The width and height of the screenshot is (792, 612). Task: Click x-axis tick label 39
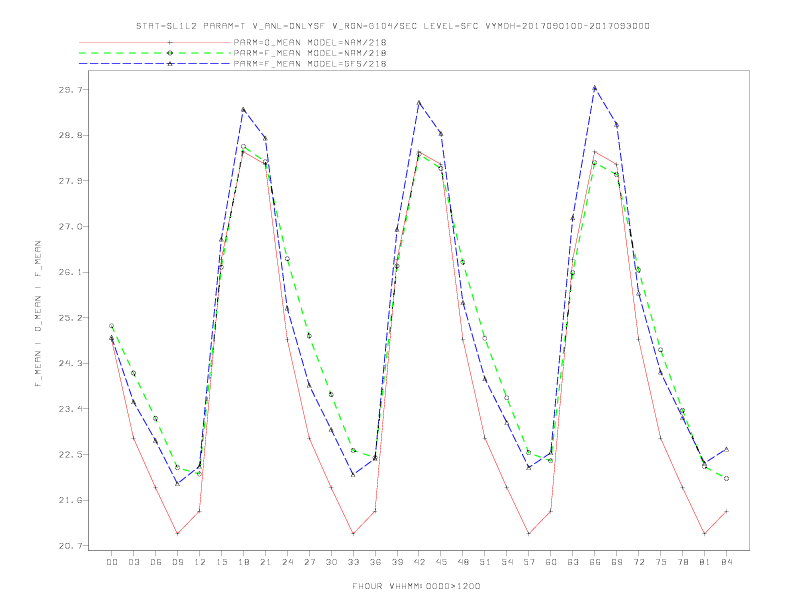coord(397,562)
